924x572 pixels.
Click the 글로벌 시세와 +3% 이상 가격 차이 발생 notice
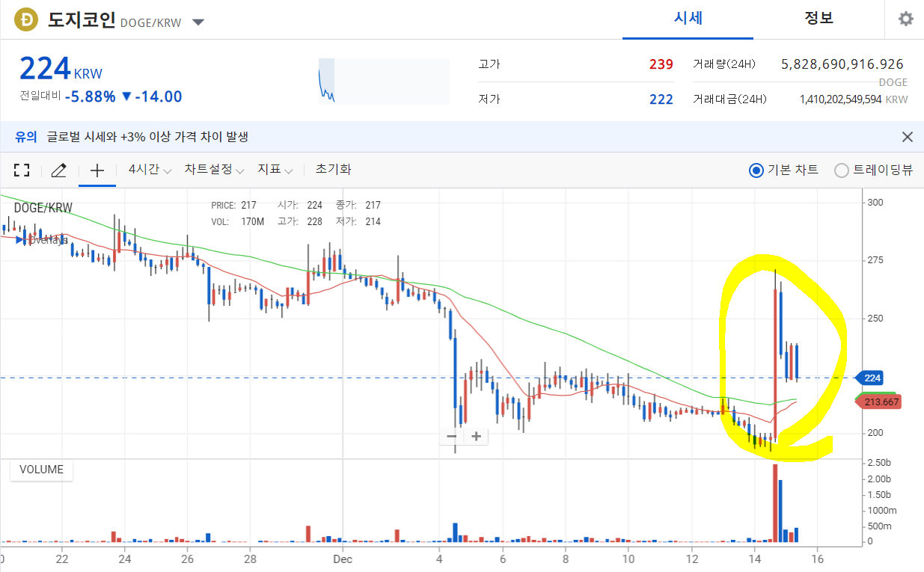click(x=147, y=137)
